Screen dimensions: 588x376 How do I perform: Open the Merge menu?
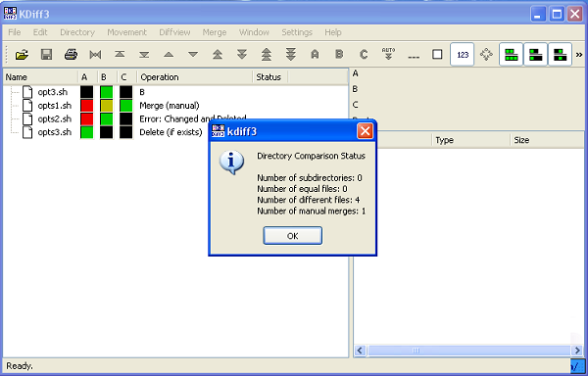click(x=215, y=32)
